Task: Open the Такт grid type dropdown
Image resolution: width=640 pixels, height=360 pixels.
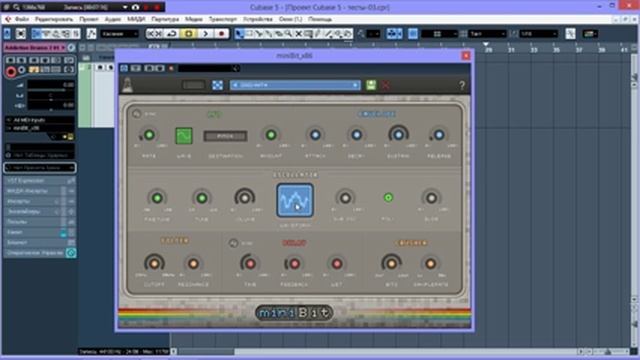Action: coord(487,34)
